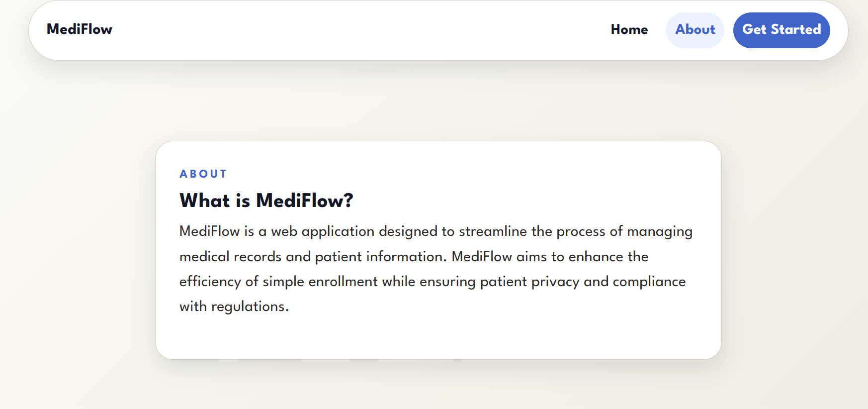The image size is (868, 409).
Task: Click the word "efficiency" in the description
Action: tap(210, 282)
